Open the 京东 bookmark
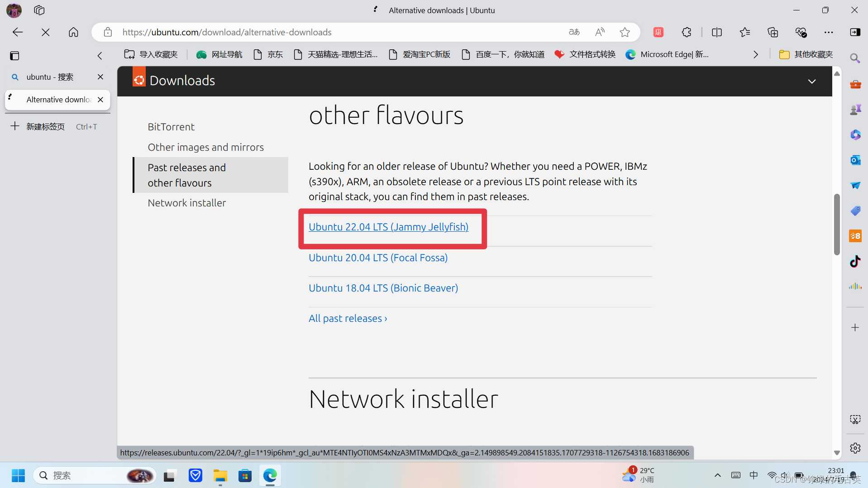868x488 pixels. coord(268,54)
